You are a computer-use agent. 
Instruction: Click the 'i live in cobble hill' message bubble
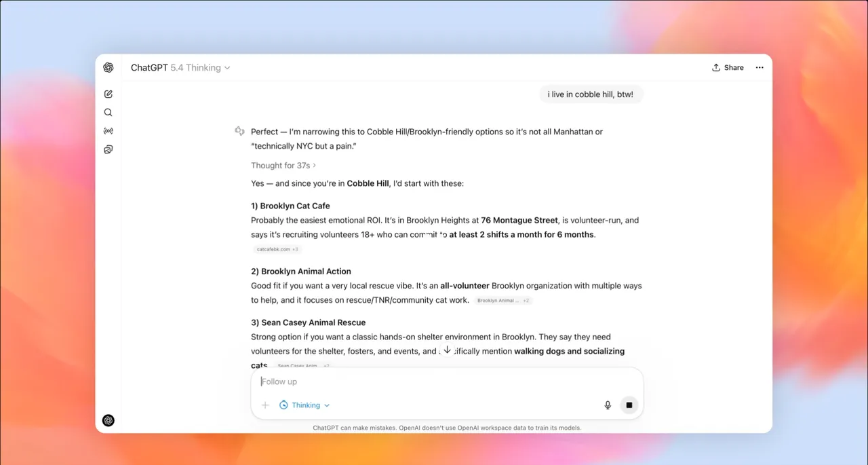(590, 94)
